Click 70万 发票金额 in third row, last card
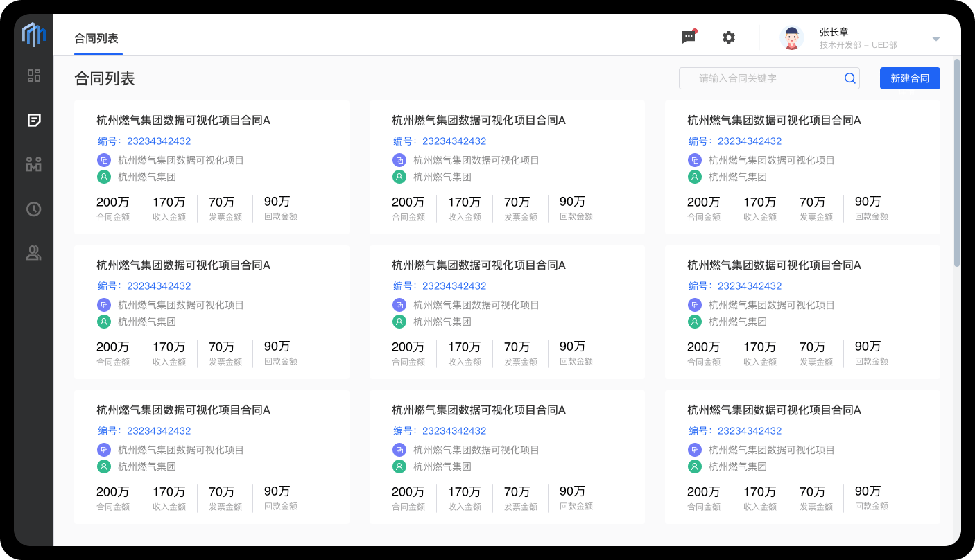This screenshot has height=560, width=975. pyautogui.click(x=816, y=498)
